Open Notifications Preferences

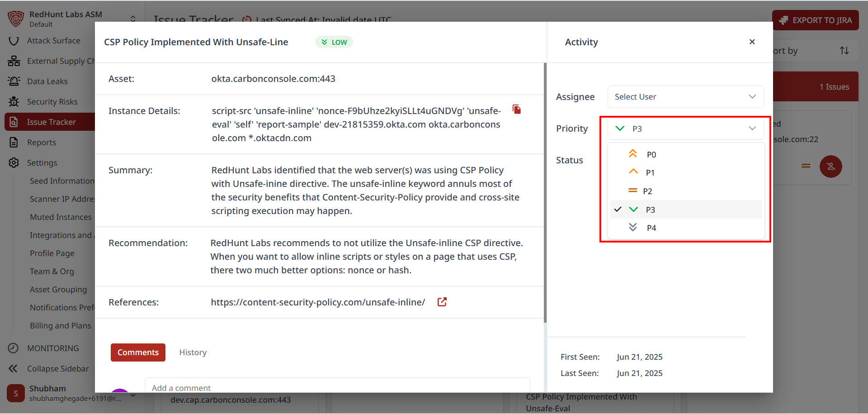[62, 308]
